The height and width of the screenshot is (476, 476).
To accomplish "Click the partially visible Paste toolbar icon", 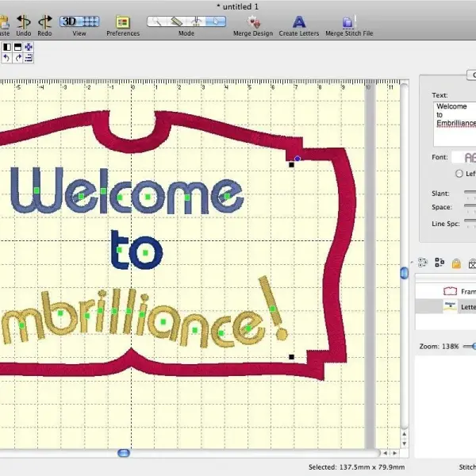I will click(5, 22).
